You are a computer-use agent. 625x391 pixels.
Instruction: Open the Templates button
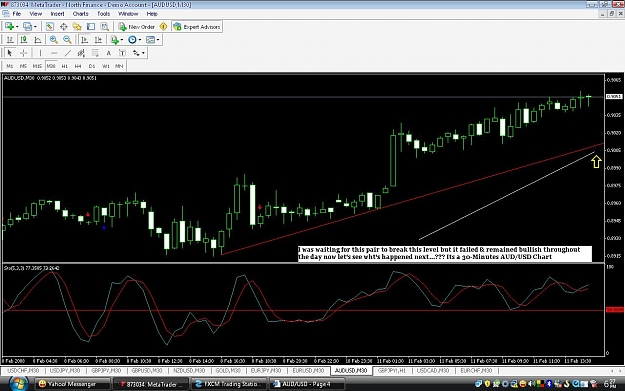click(x=150, y=40)
